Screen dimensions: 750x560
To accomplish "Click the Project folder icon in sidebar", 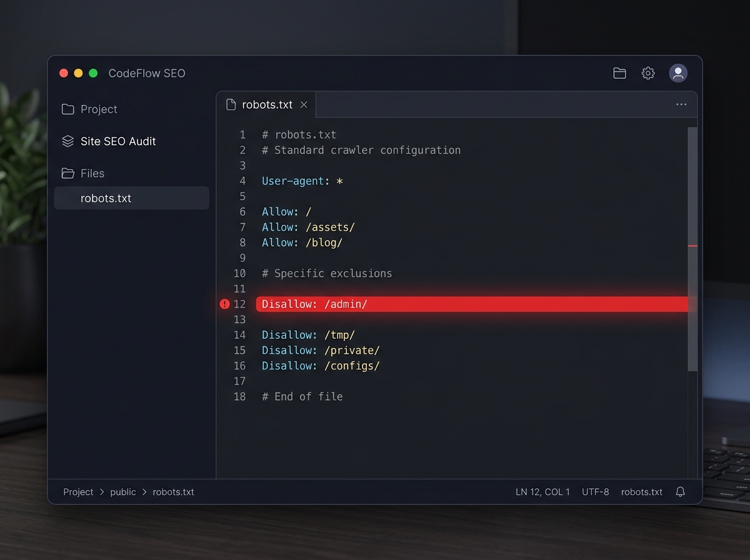I will 67,109.
